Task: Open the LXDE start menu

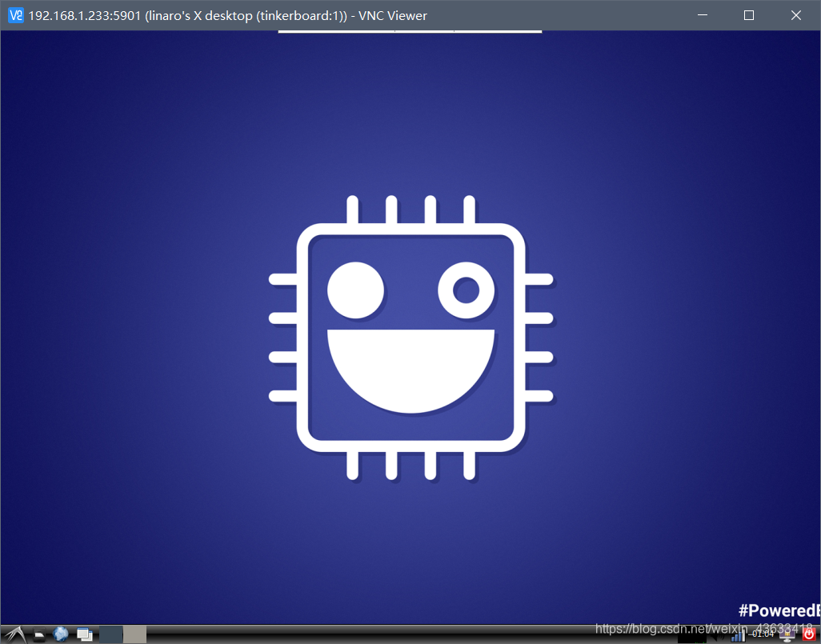Action: pos(14,634)
